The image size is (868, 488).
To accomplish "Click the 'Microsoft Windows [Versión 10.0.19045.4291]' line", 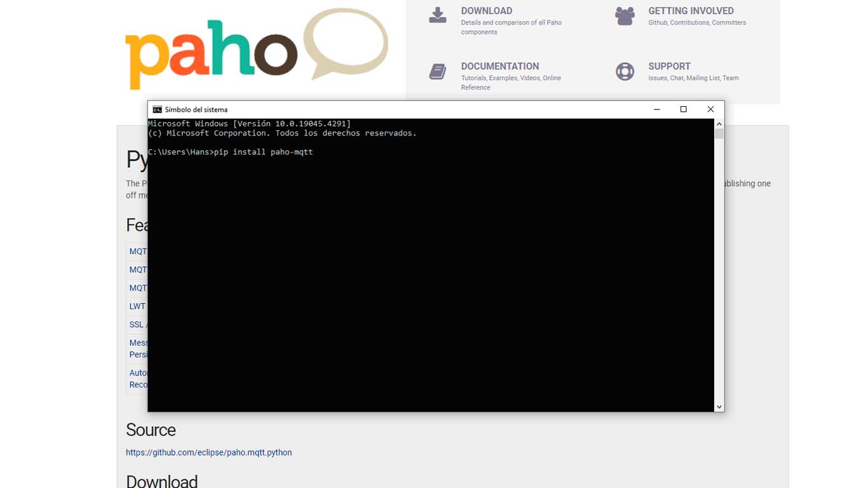I will coord(249,123).
